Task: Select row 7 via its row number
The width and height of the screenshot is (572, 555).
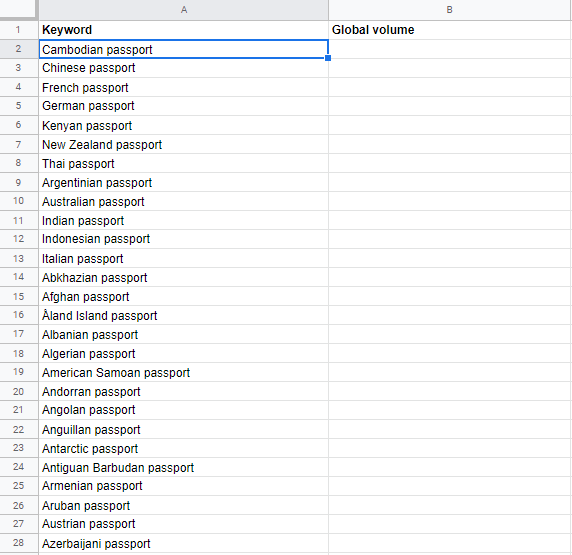Action: pos(19,144)
